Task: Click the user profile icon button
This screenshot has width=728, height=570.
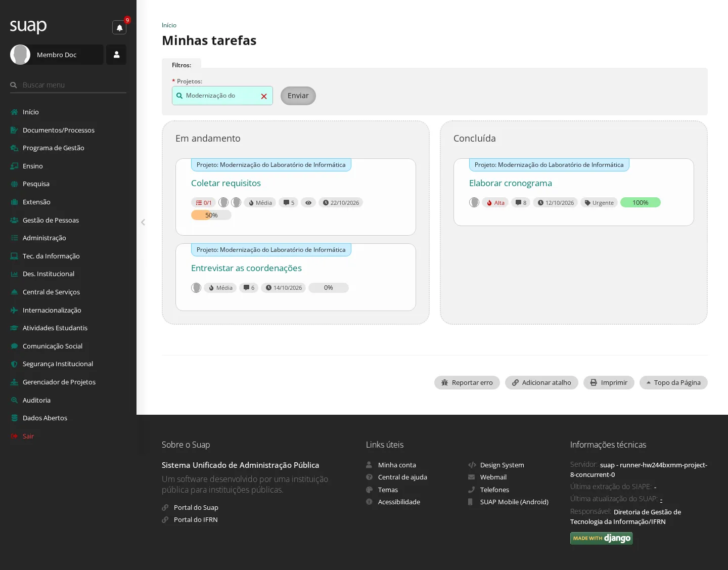Action: pyautogui.click(x=116, y=55)
